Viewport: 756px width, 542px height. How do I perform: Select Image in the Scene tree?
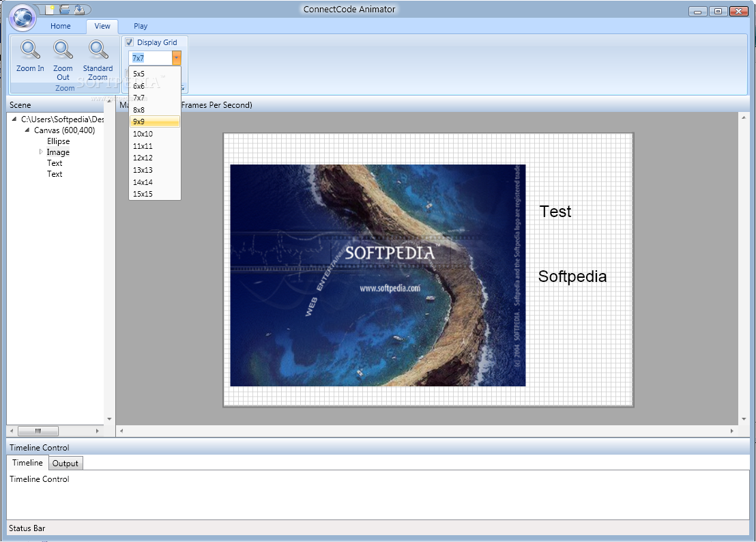[58, 152]
